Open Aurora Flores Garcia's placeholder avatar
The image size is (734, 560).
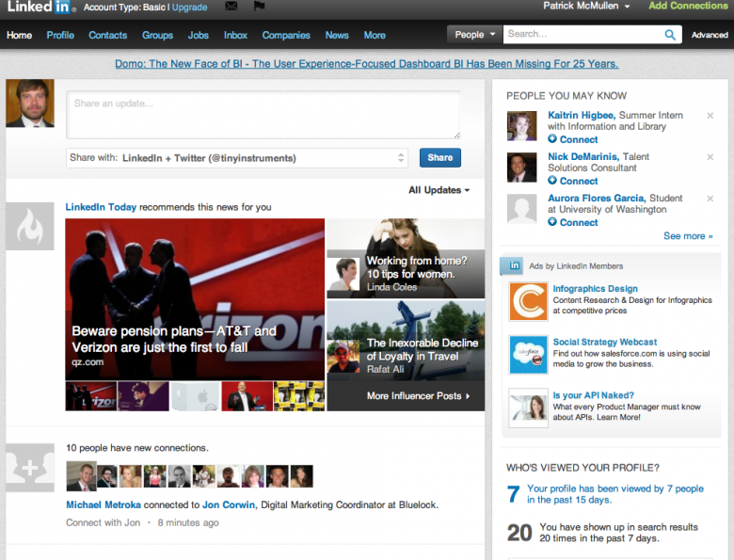pos(522,209)
